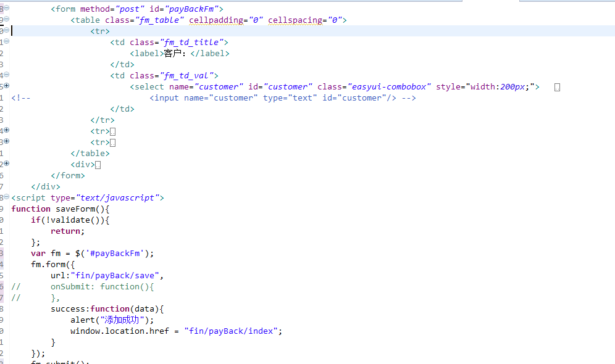615x364 pixels.
Task: Click the "fm_table" class value
Action: 160,20
